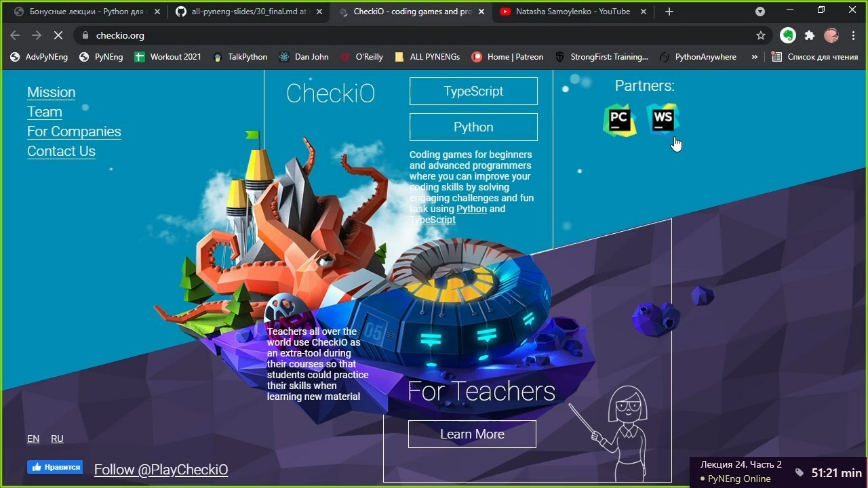This screenshot has width=868, height=488.
Task: Open the green Evernote extension icon
Action: point(787,35)
